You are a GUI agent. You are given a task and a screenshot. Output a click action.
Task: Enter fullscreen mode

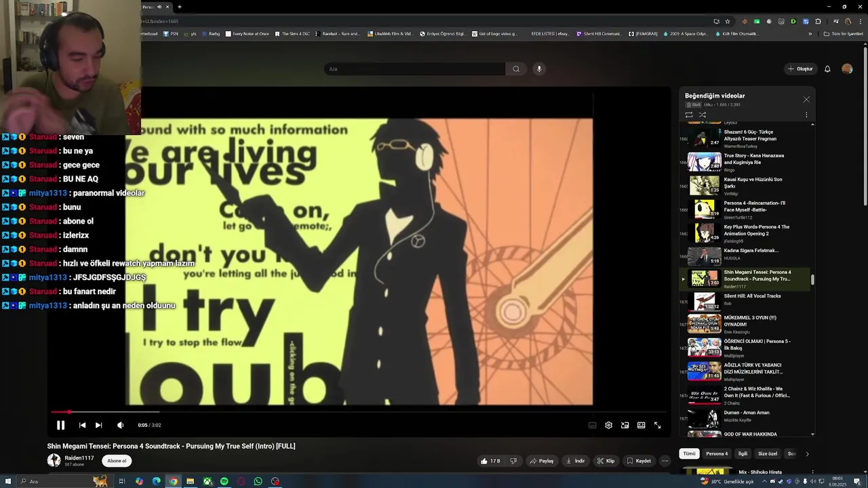(x=657, y=425)
